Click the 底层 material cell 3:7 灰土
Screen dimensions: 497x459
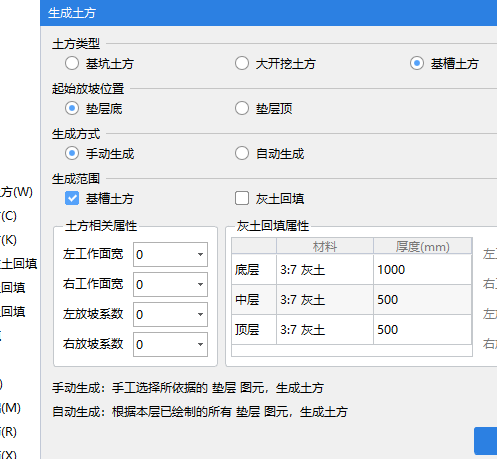coord(325,270)
